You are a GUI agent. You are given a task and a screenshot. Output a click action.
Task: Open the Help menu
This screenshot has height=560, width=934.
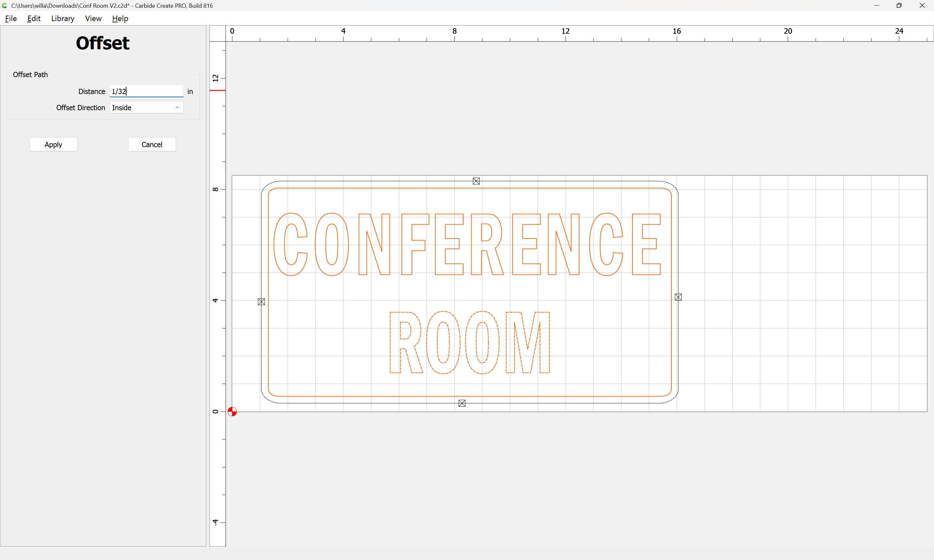tap(120, 18)
